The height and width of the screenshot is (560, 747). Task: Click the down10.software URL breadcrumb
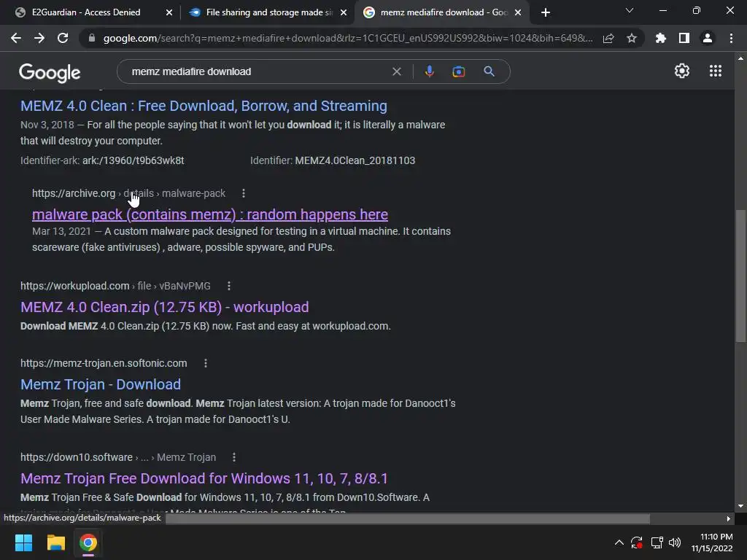pos(118,457)
